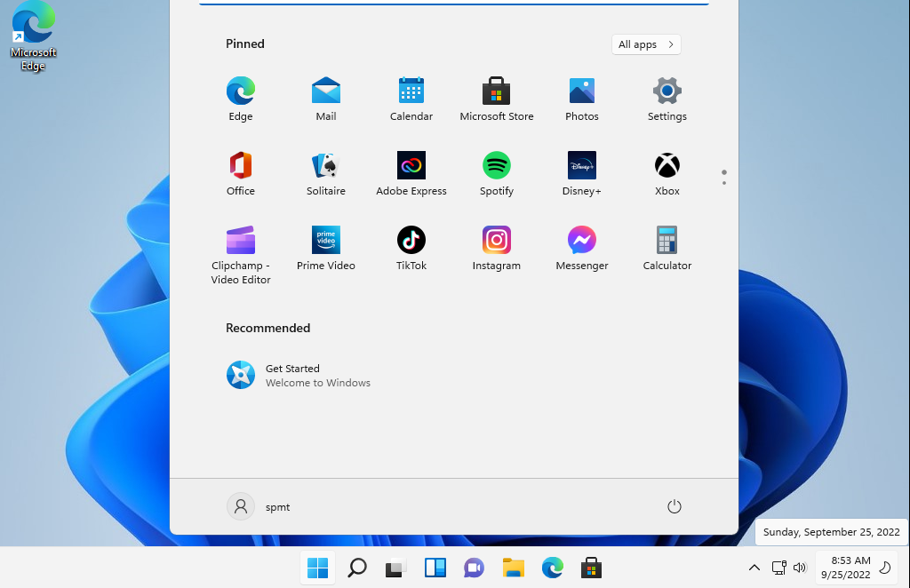The height and width of the screenshot is (588, 910).
Task: Open the Widgets panel from the taskbar
Action: (x=435, y=568)
